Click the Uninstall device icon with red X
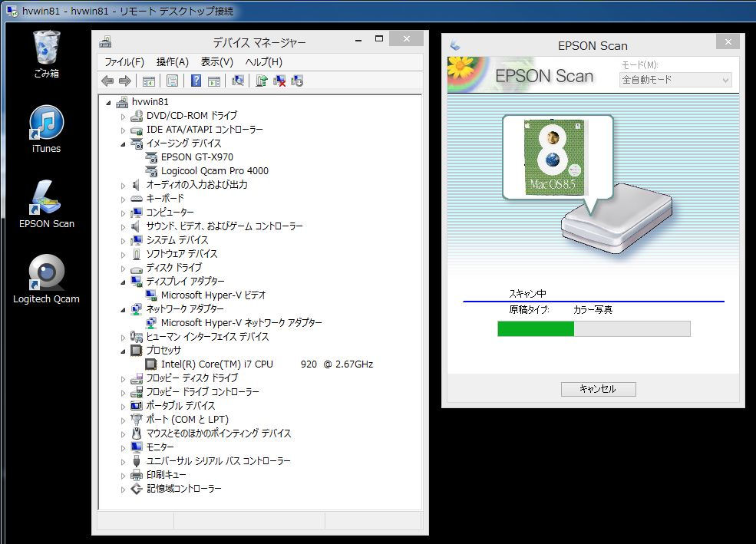756x544 pixels. click(279, 81)
